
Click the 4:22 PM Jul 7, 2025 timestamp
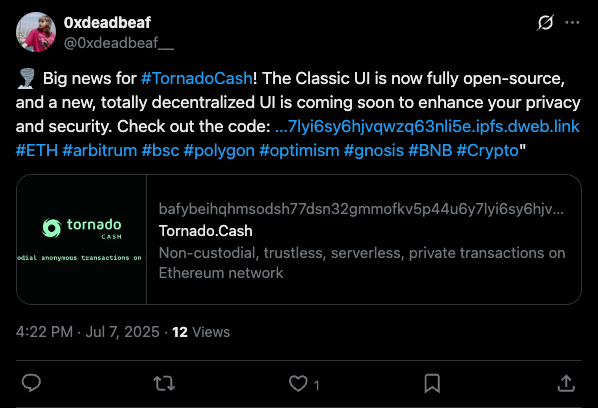pyautogui.click(x=88, y=332)
